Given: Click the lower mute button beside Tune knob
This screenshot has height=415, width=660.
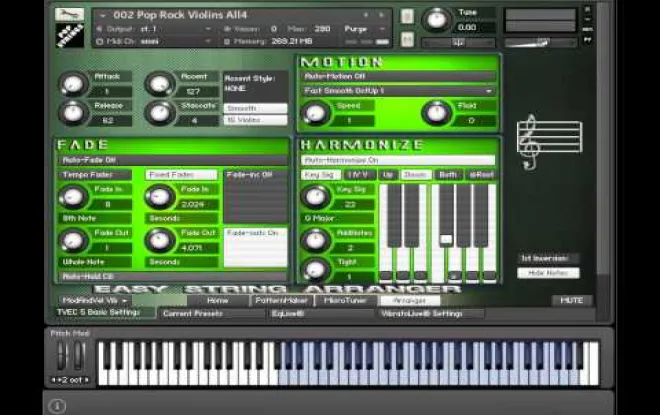Looking at the screenshot, I should click(407, 39).
